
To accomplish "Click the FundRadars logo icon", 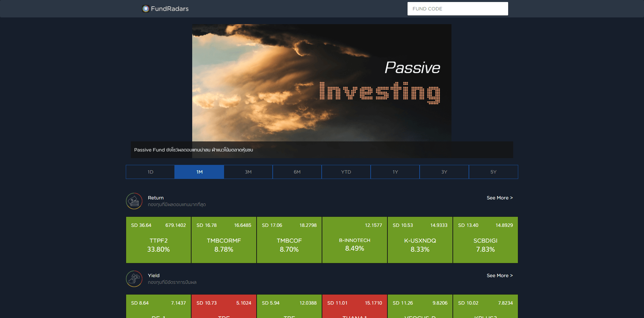I will 146,9.
